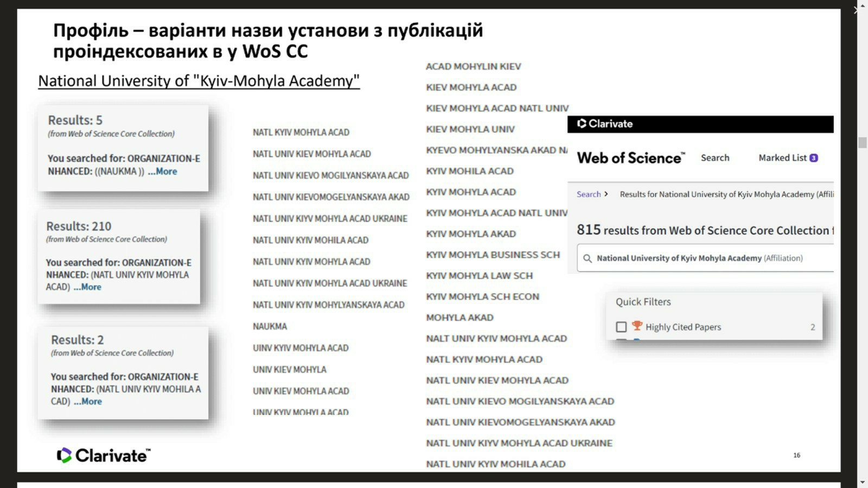Expand the breadcrumb chevron next to Search
The image size is (868, 488).
(606, 194)
